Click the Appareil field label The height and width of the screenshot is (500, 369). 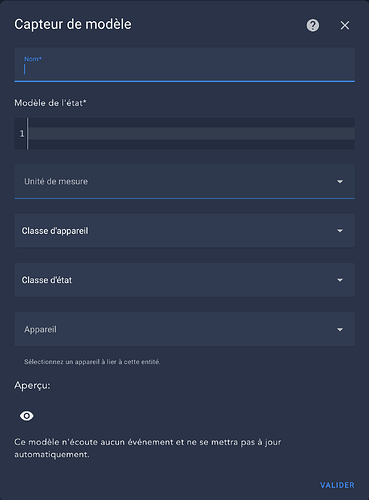[x=40, y=329]
